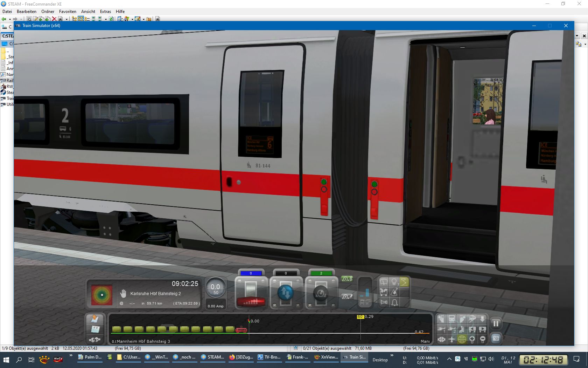Viewport: 588px width, 368px height.
Task: Open Windows Start menu
Action: [x=6, y=360]
